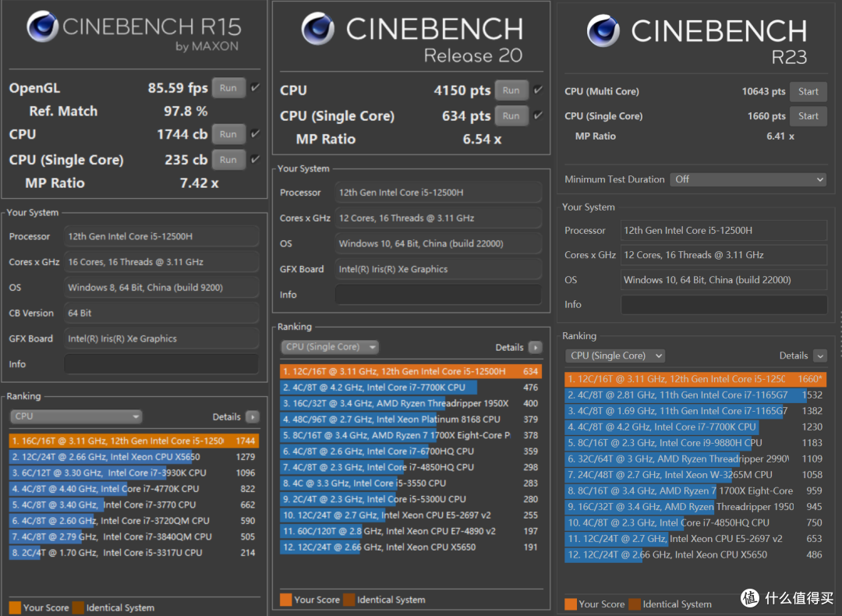The image size is (842, 616).
Task: Click the Cinebench R15 logo sphere icon
Action: pos(42,26)
